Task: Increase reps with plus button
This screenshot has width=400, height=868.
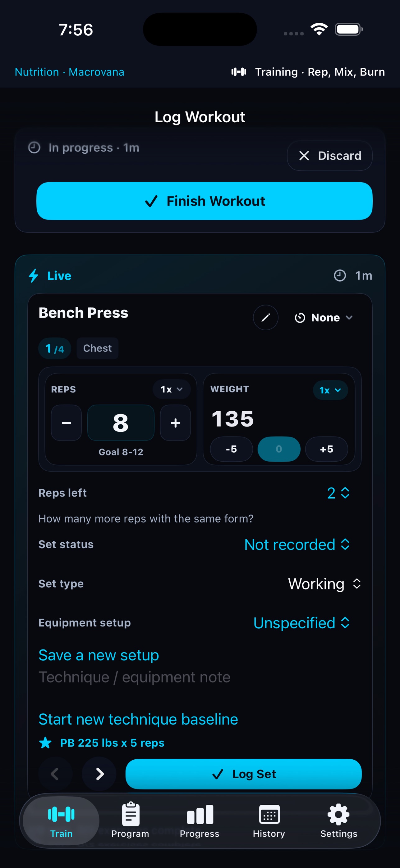Action: (x=175, y=423)
